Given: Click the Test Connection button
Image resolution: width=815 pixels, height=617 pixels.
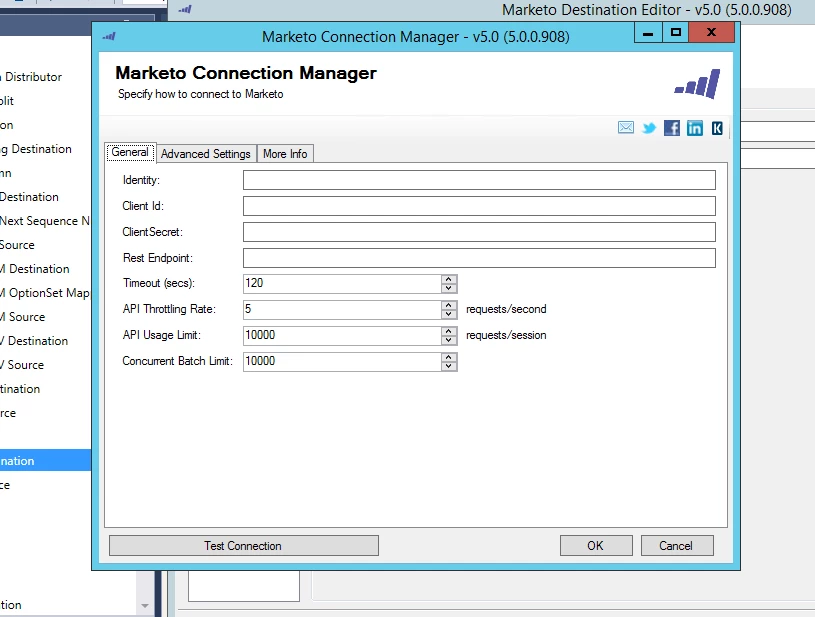Looking at the screenshot, I should [243, 546].
